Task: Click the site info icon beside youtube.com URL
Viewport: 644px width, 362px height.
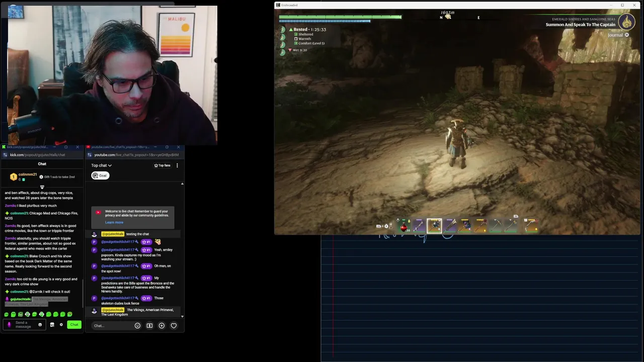Action: (89, 155)
